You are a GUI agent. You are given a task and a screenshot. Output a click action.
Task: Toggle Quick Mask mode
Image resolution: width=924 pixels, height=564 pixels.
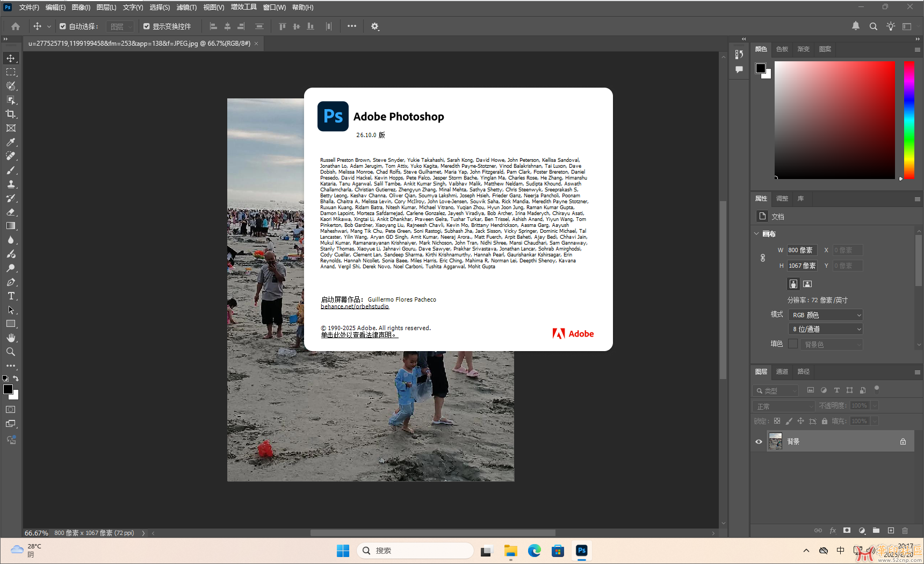[x=11, y=410]
